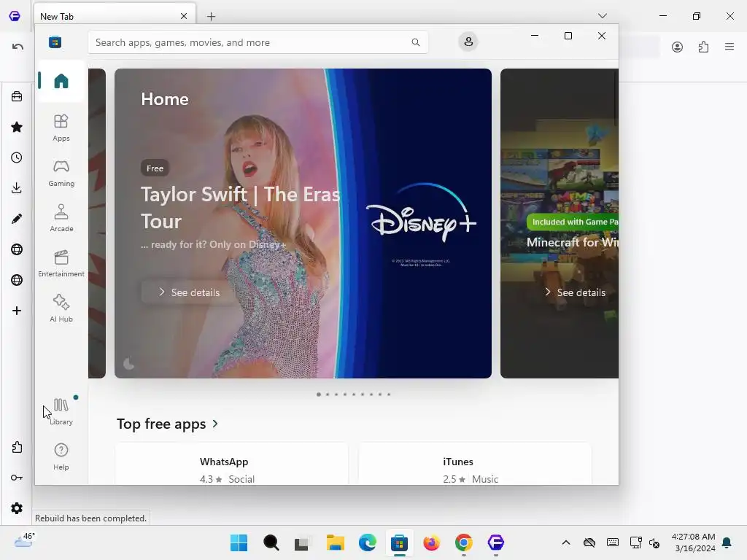Image resolution: width=747 pixels, height=560 pixels.
Task: Click the plus icon in browser sidebar
Action: point(17,311)
